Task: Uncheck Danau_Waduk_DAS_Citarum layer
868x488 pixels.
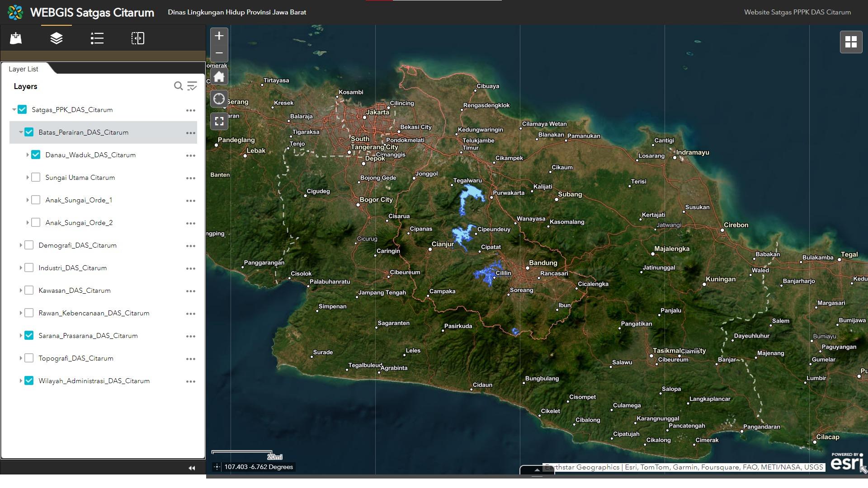Action: click(x=36, y=155)
